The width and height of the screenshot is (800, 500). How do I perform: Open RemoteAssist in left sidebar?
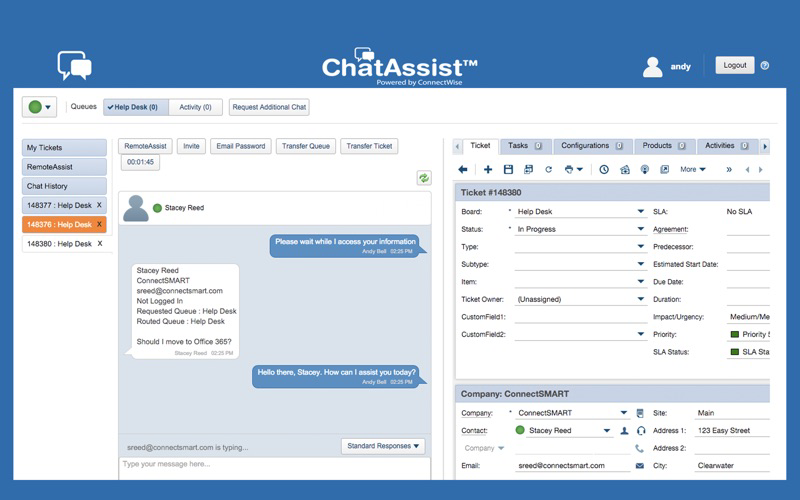[x=64, y=167]
